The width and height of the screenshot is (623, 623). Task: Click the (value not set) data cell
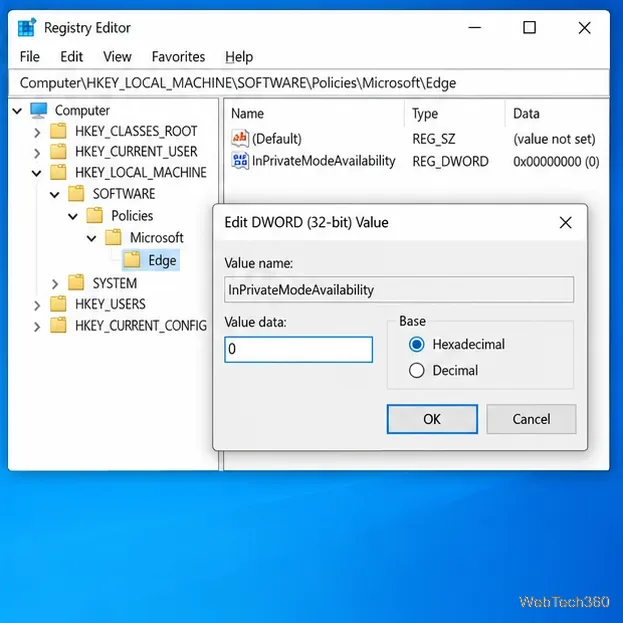pyautogui.click(x=554, y=139)
